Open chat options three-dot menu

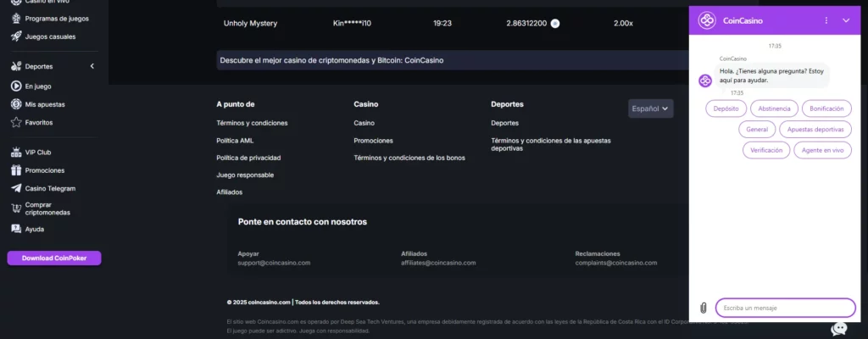click(x=826, y=20)
